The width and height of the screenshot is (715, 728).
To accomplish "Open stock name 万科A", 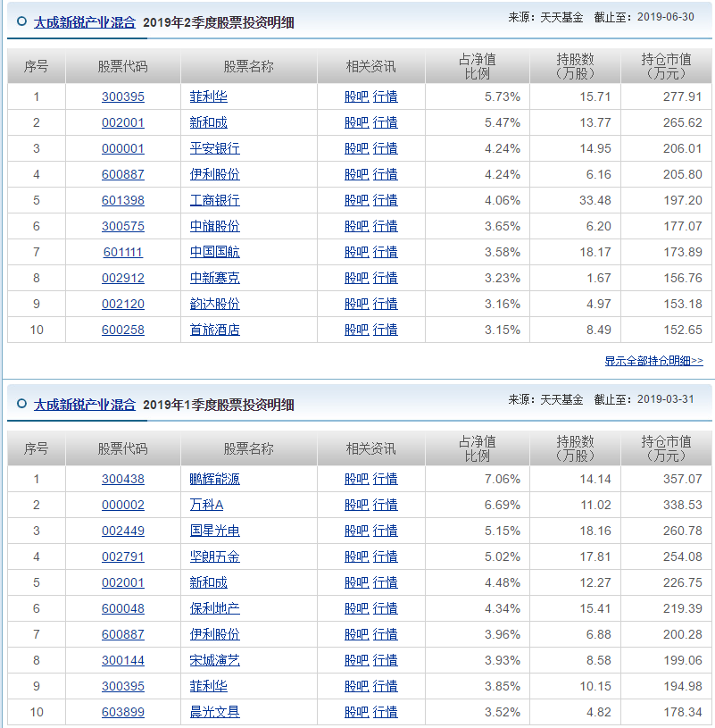I will click(x=206, y=506).
